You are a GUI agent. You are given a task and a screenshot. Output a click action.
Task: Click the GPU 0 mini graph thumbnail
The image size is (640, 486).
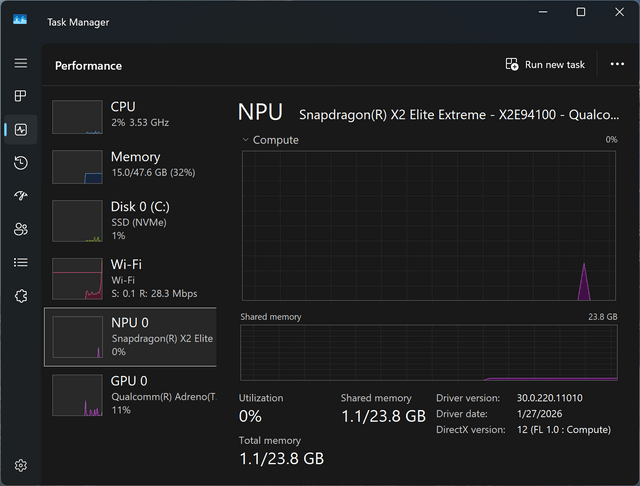pos(77,395)
